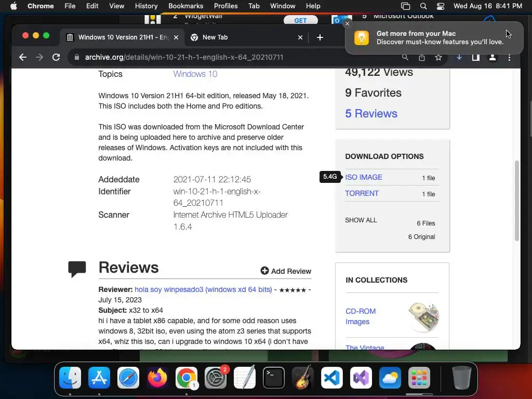
Task: Download the TORRENT file
Action: coord(362,193)
